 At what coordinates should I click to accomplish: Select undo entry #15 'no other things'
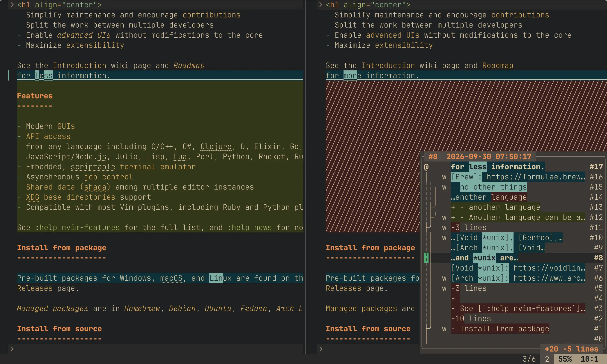513,187
